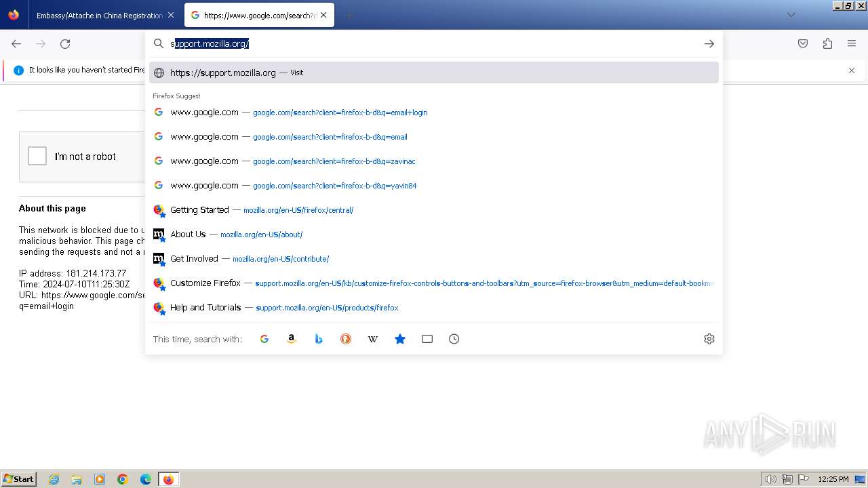Visit https://support.mozilla.org suggestion
Viewport: 868px width, 488px height.
tap(434, 73)
